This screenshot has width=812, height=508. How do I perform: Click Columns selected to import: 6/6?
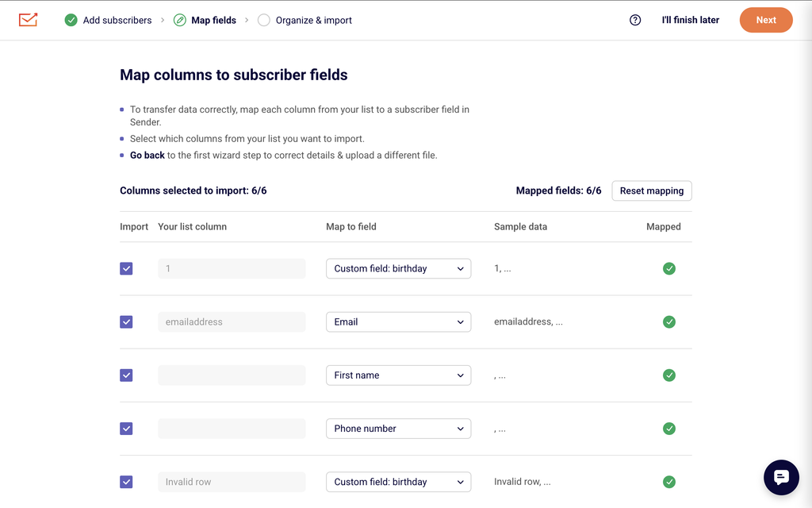(x=193, y=190)
